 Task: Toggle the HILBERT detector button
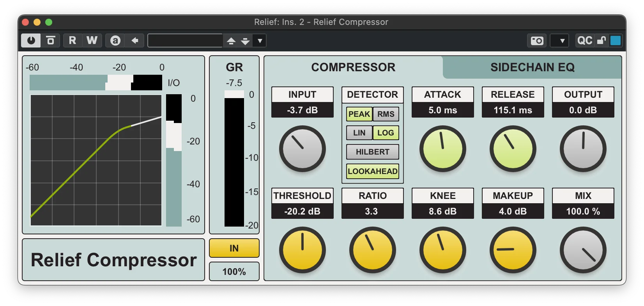(x=373, y=152)
